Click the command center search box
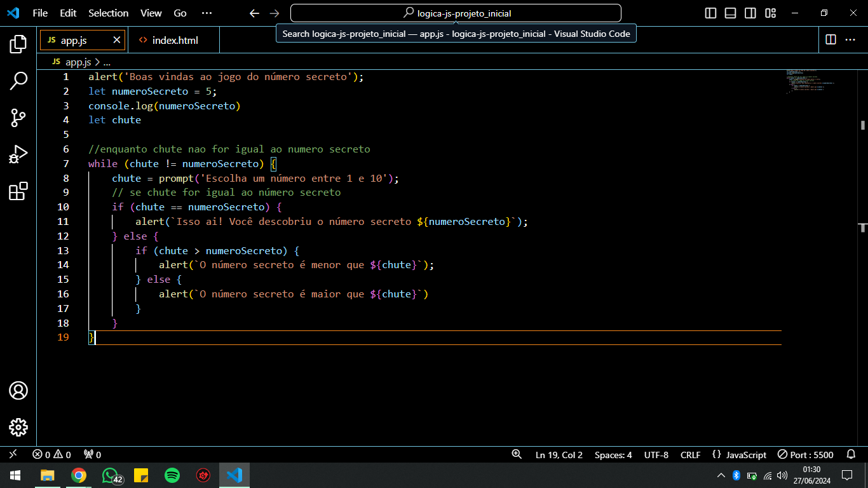868x488 pixels. tap(456, 13)
